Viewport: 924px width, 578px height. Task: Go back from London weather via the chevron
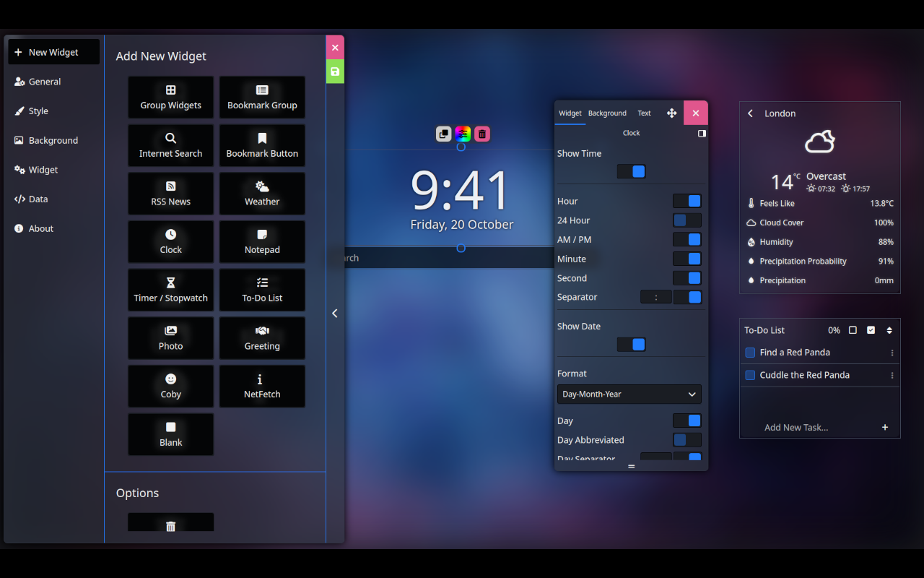(749, 113)
